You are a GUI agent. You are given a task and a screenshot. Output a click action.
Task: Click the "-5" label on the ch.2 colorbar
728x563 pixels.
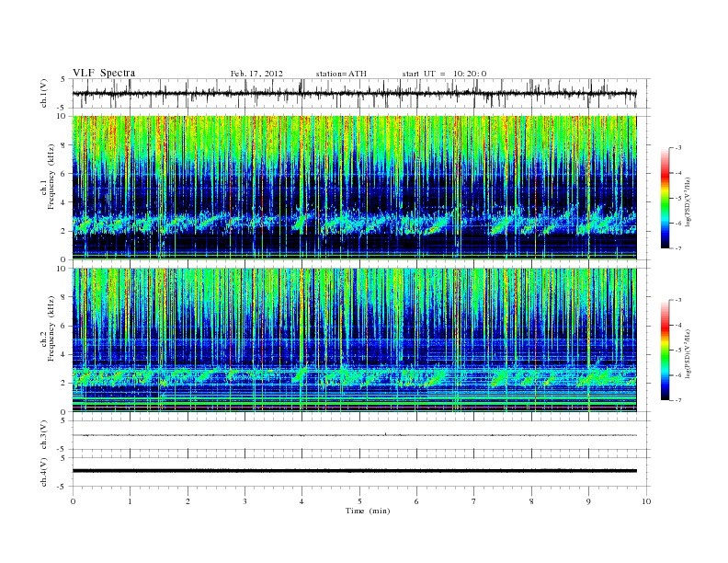(678, 350)
